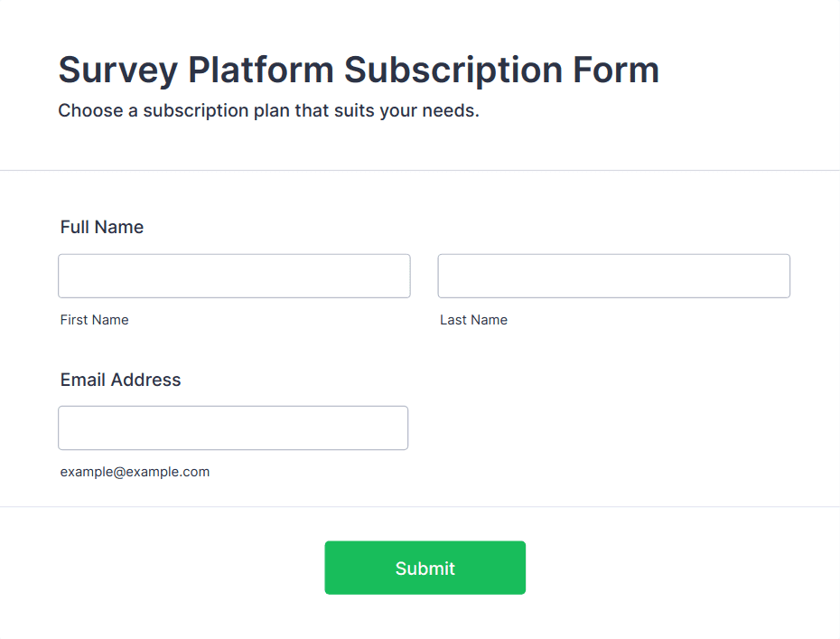The image size is (840, 639).
Task: Select the Email Address input field
Action: [233, 428]
